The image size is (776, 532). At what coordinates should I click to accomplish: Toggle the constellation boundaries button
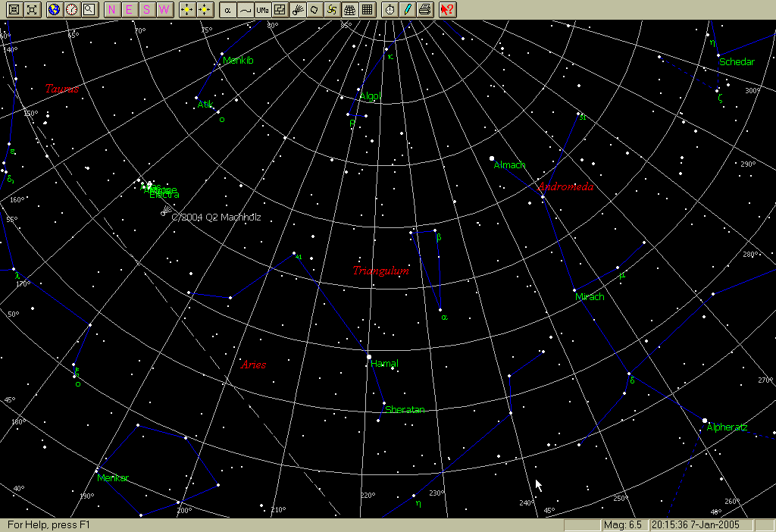tap(280, 10)
